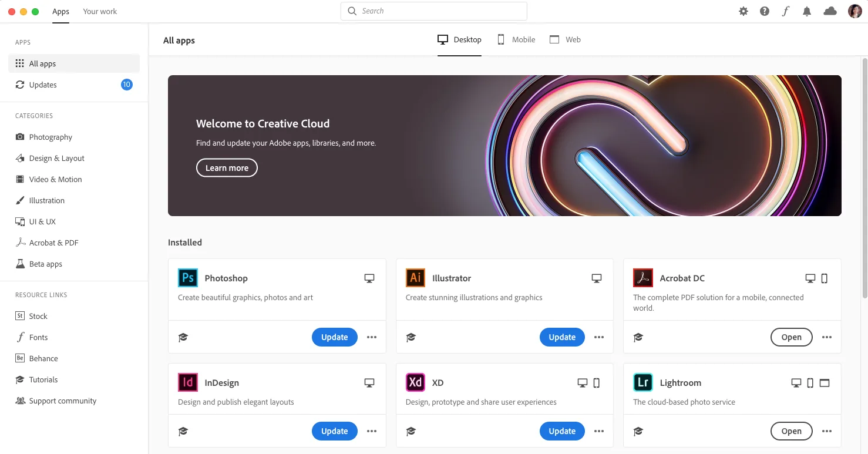Click the mobile platform icon on Acrobat DC card
This screenshot has height=454, width=868.
pyautogui.click(x=825, y=278)
